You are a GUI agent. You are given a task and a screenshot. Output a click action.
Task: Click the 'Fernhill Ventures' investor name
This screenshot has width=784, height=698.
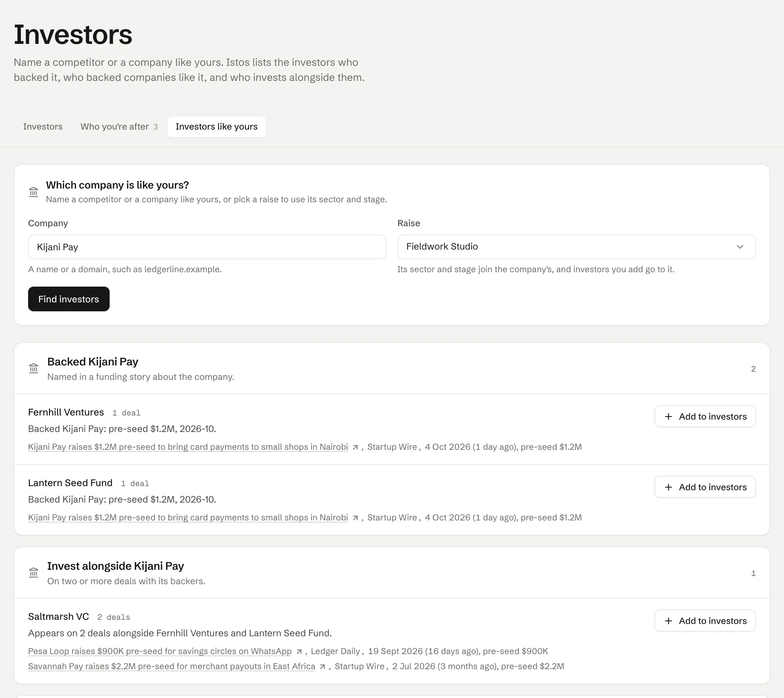coord(66,412)
